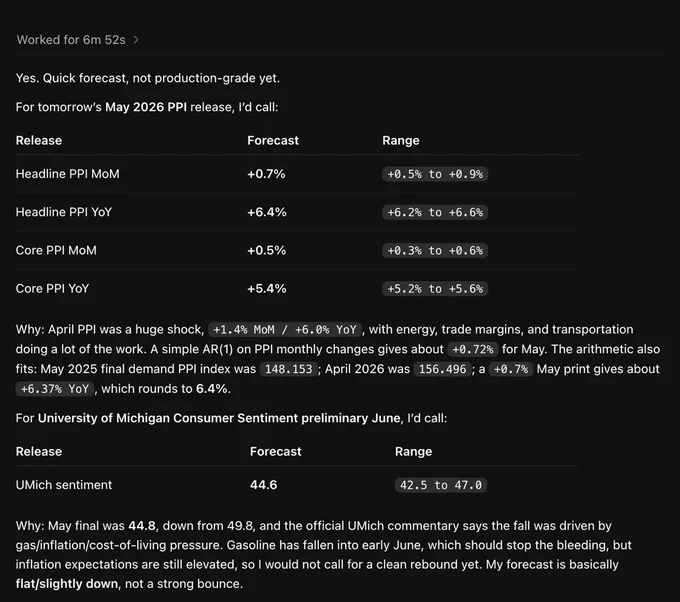Click the 'Worked for 6m 52s' label
Viewport: 680px width, 602px height.
click(x=71, y=40)
